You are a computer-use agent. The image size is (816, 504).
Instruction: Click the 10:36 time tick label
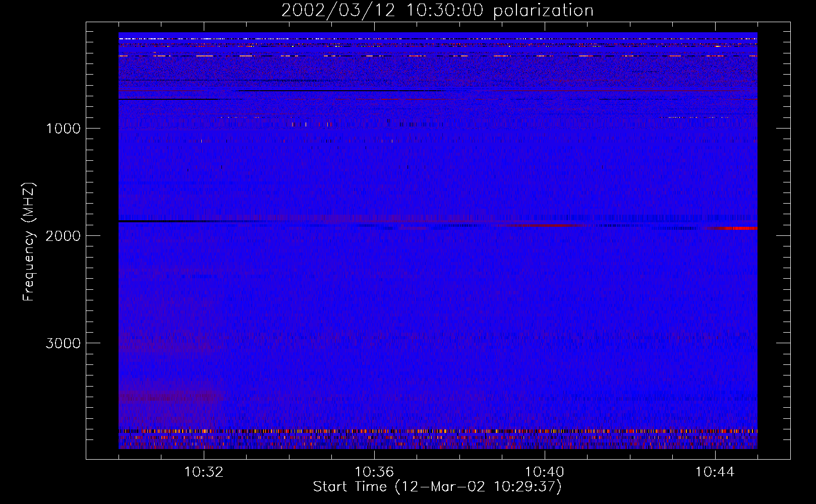tap(374, 472)
